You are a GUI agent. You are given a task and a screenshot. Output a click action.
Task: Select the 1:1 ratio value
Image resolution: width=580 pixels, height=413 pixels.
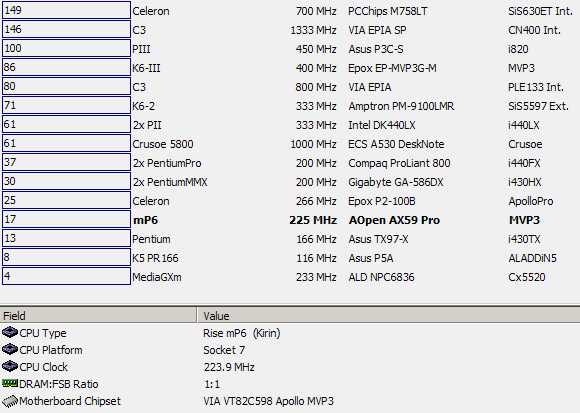tap(212, 384)
